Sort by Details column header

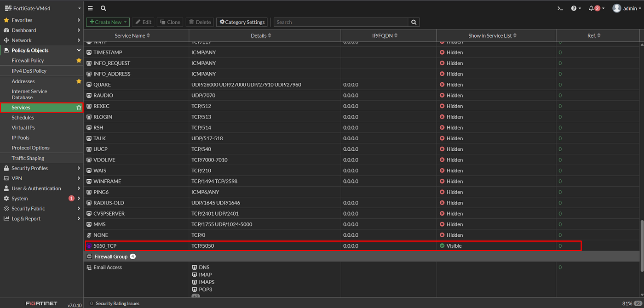[x=261, y=35]
